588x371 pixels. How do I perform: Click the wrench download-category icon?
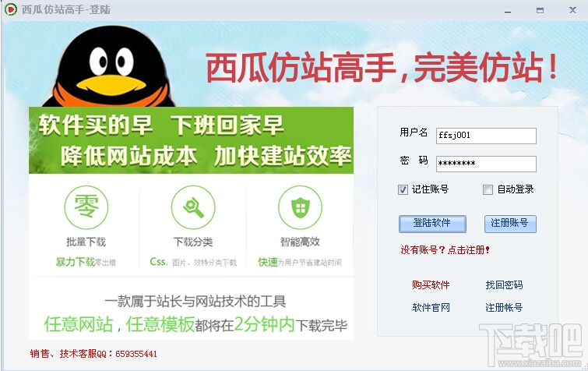pyautogui.click(x=193, y=207)
